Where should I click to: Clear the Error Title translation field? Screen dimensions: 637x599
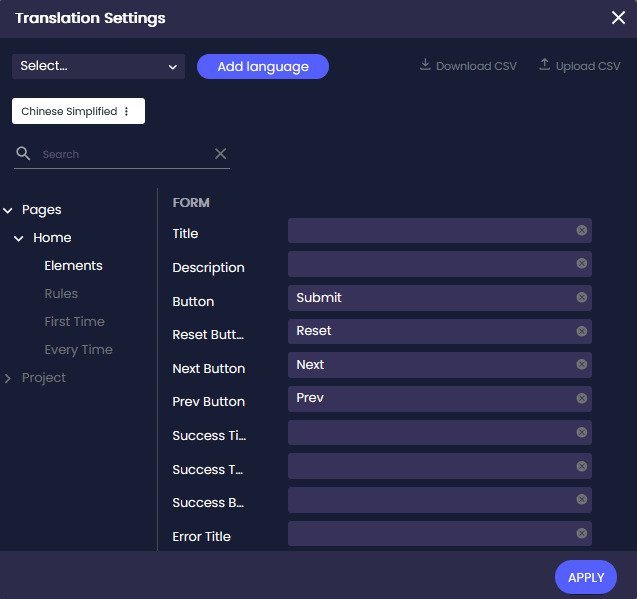(x=581, y=533)
